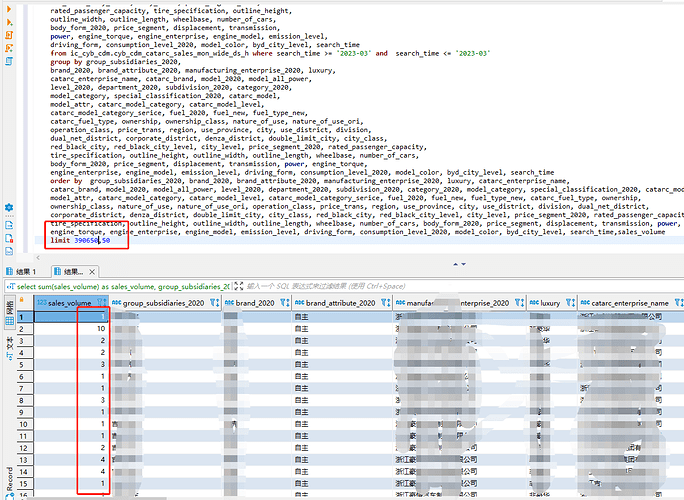Click the up arrow on the editor-results divider
The image size is (684, 500).
(455, 264)
